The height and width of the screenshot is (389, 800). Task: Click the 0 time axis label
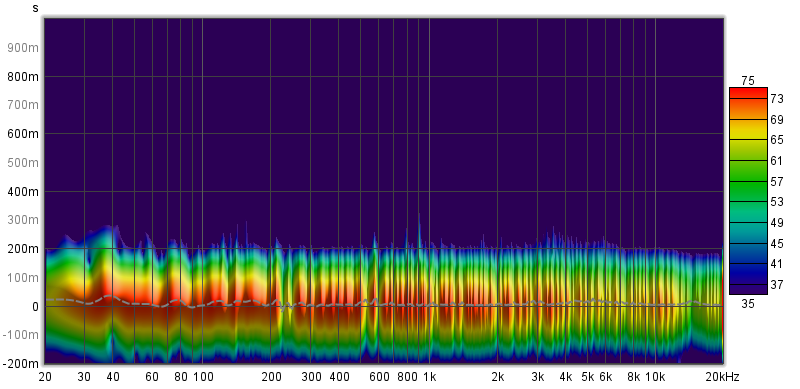click(x=35, y=307)
